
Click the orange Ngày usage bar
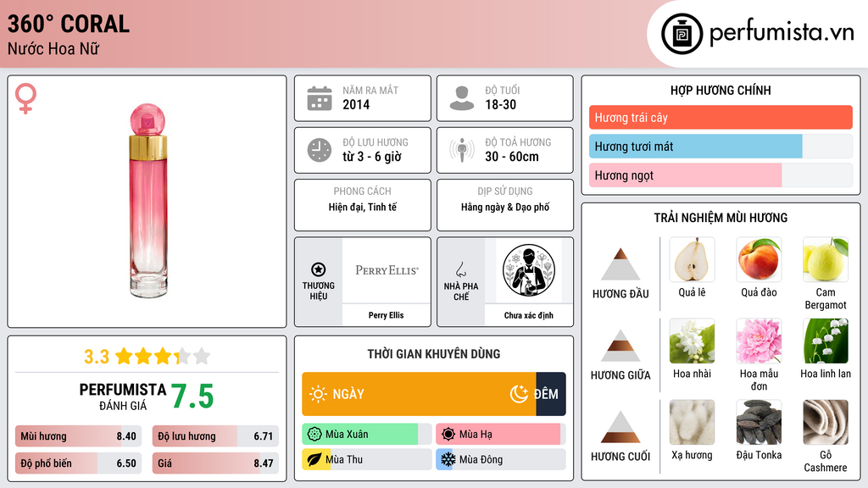click(419, 394)
